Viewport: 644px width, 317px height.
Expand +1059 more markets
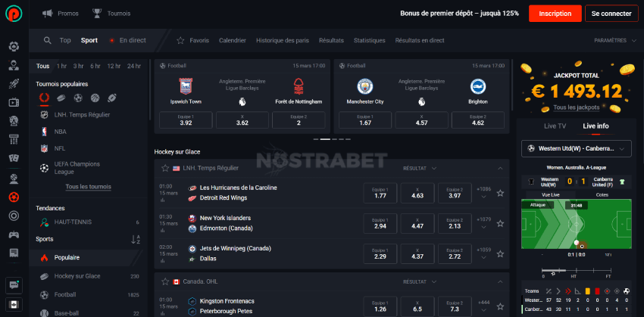click(483, 253)
